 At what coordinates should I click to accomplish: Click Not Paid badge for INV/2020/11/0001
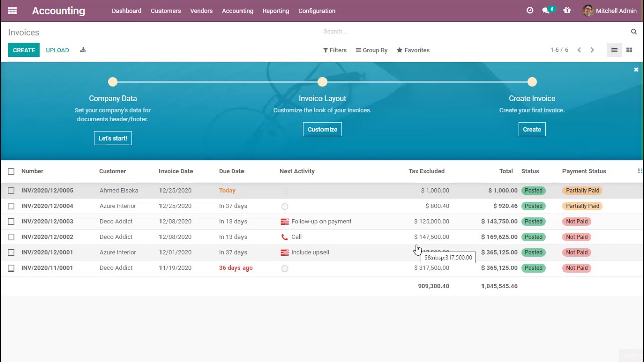coord(577,268)
